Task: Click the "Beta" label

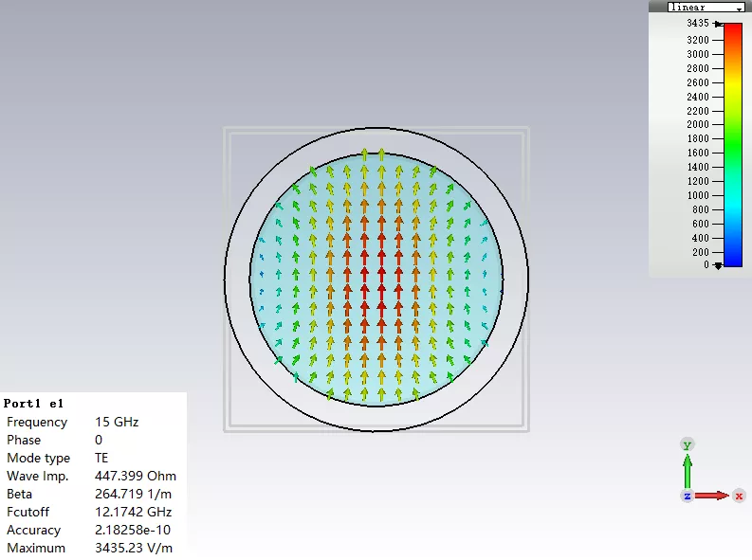Action: pyautogui.click(x=19, y=494)
